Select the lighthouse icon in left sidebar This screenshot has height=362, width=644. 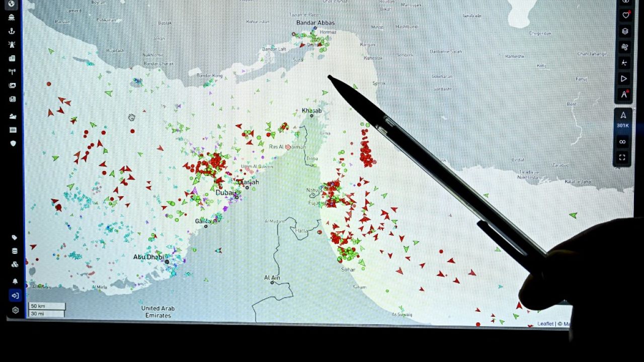[x=12, y=45]
